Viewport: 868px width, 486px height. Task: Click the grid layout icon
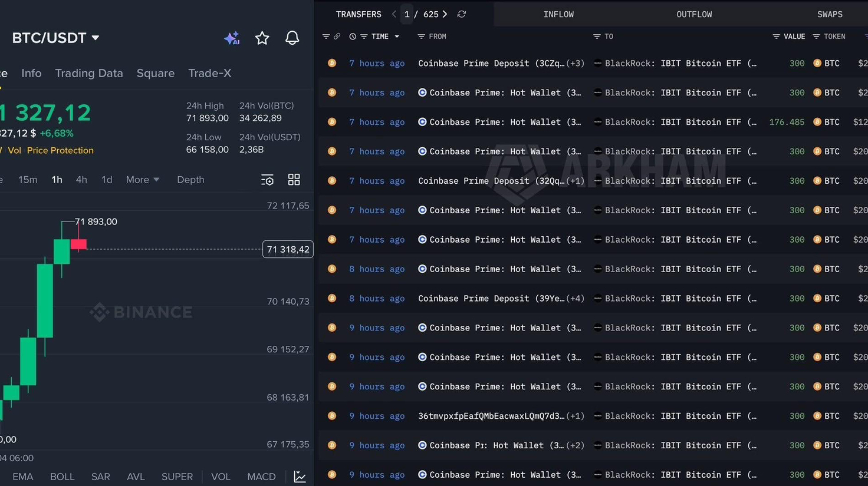(x=294, y=180)
